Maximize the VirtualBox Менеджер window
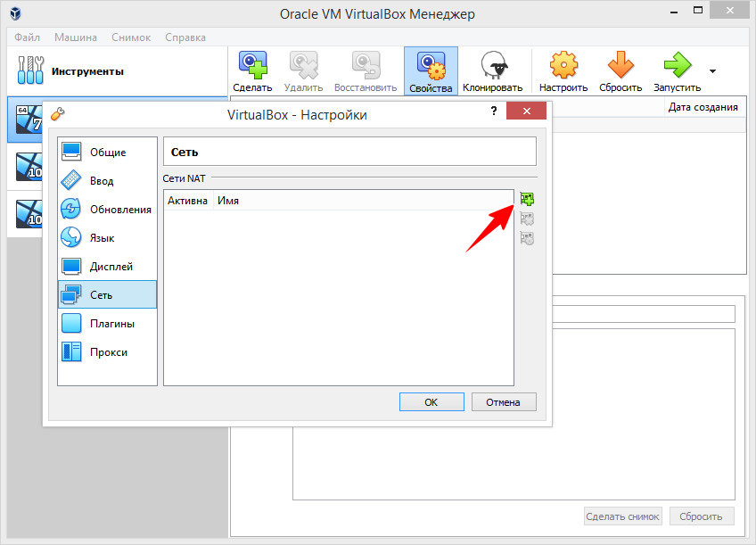 (698, 11)
